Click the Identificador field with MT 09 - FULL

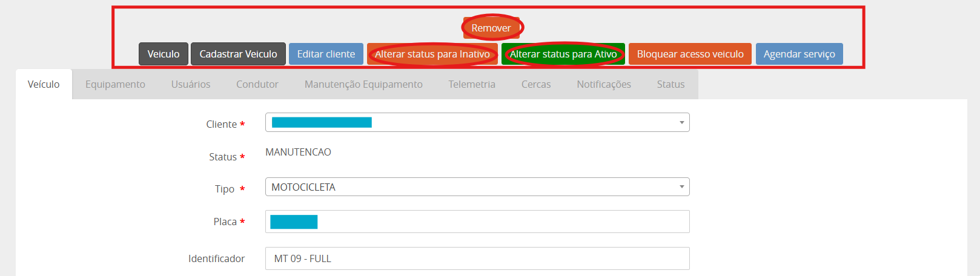pos(477,258)
